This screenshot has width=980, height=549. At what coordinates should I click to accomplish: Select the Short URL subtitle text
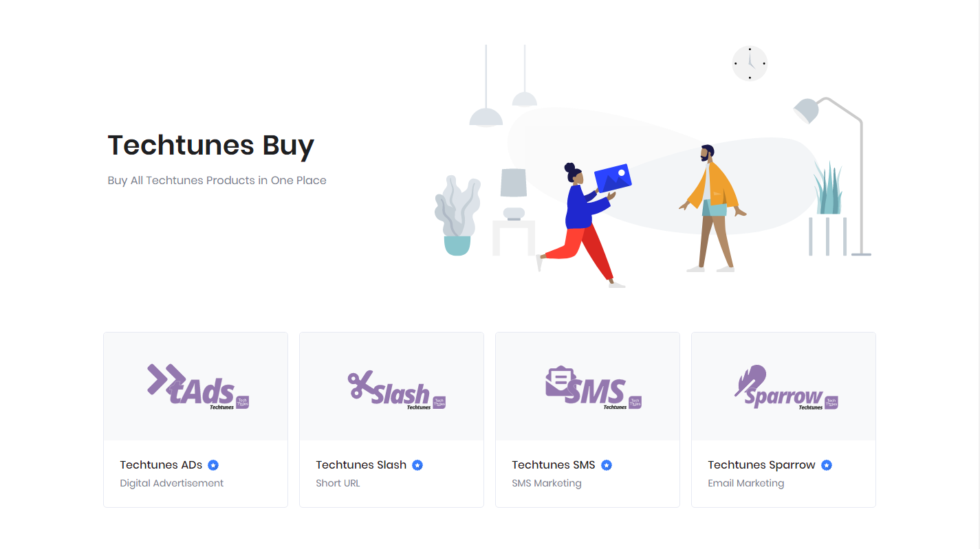point(338,483)
